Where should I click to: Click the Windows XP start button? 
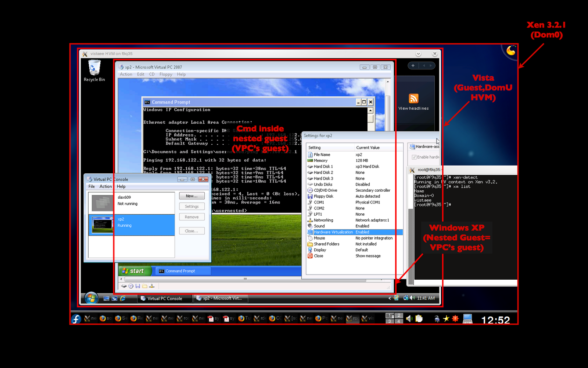135,271
